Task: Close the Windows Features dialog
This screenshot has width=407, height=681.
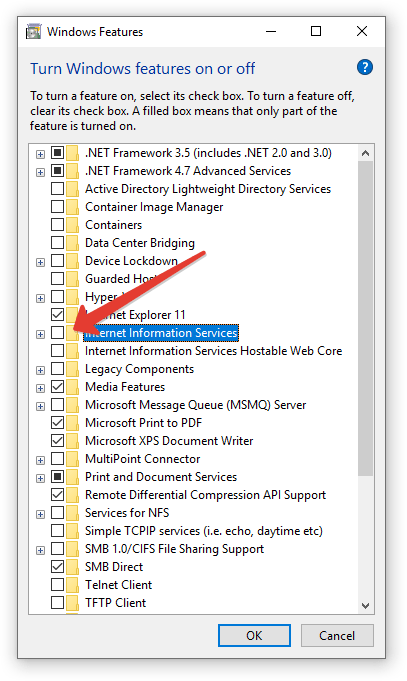Action: pyautogui.click(x=362, y=31)
